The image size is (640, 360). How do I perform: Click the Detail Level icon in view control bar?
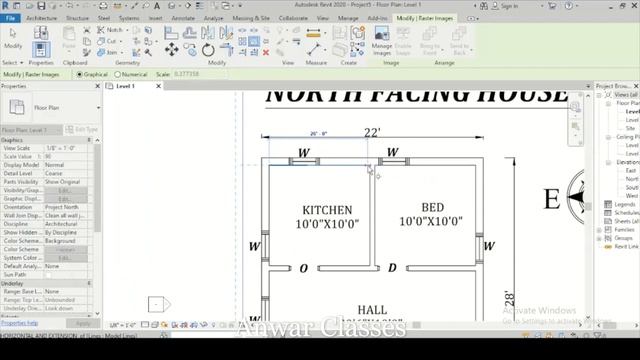coord(145,325)
